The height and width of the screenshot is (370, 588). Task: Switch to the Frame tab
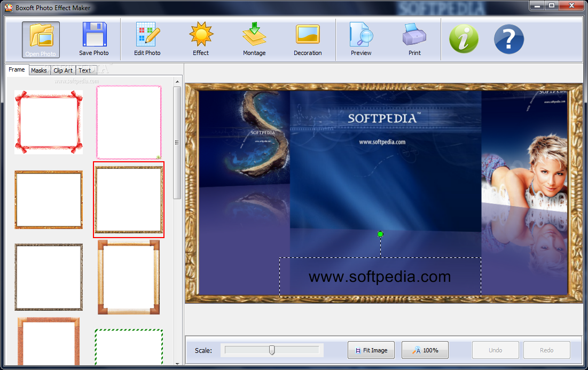(x=17, y=70)
